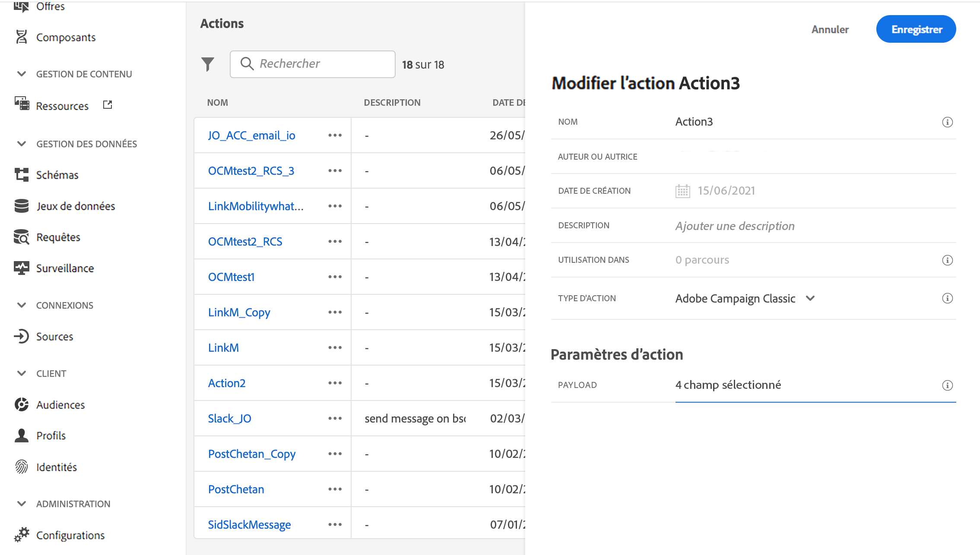Collapse the Gestion de contenu section
This screenshot has height=555, width=980.
click(x=22, y=74)
